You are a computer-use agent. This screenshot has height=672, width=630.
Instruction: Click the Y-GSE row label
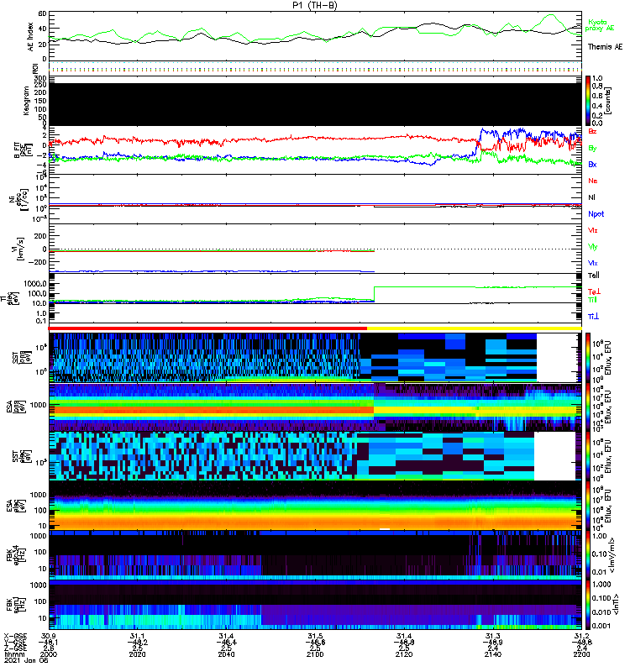pos(15,642)
